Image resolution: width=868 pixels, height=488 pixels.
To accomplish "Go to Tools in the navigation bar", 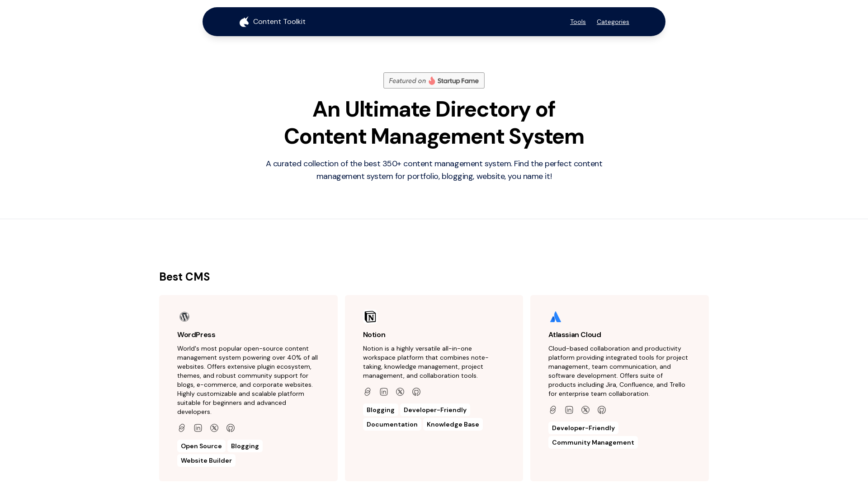I will tap(578, 22).
